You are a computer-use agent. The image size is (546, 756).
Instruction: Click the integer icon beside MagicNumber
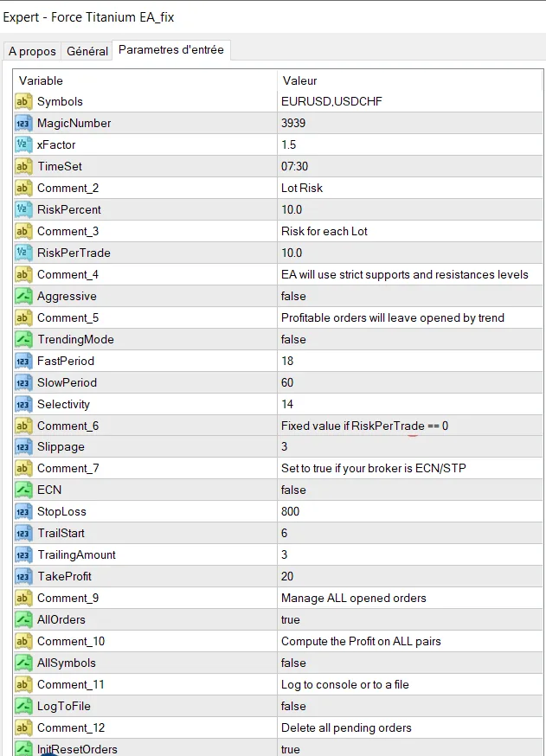23,124
